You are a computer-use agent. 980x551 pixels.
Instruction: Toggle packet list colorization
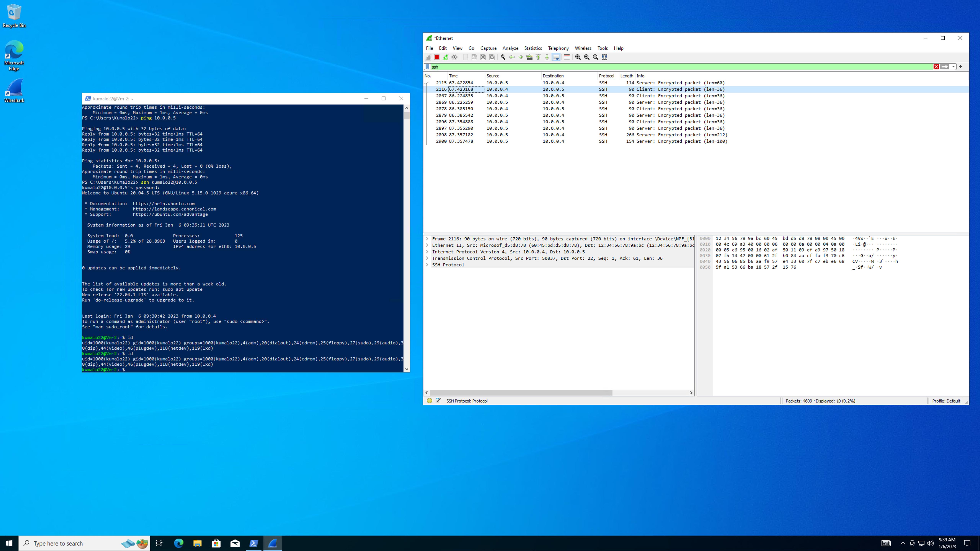(567, 57)
